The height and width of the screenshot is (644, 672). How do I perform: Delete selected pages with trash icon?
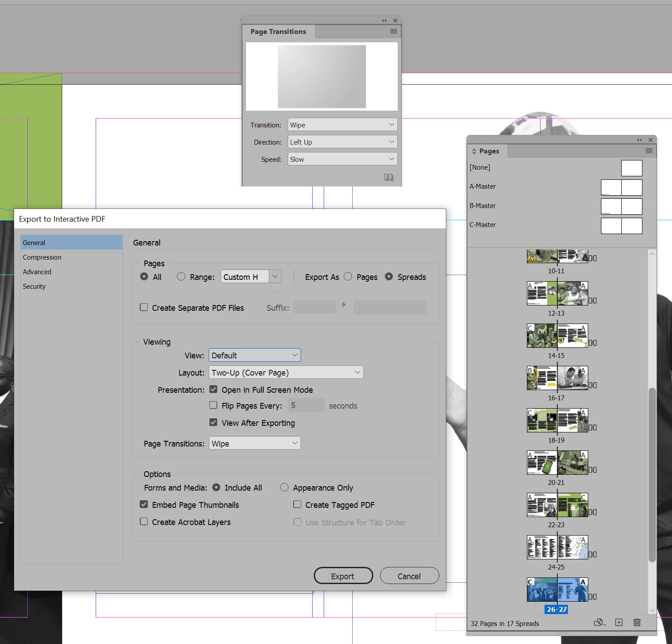coord(637,622)
